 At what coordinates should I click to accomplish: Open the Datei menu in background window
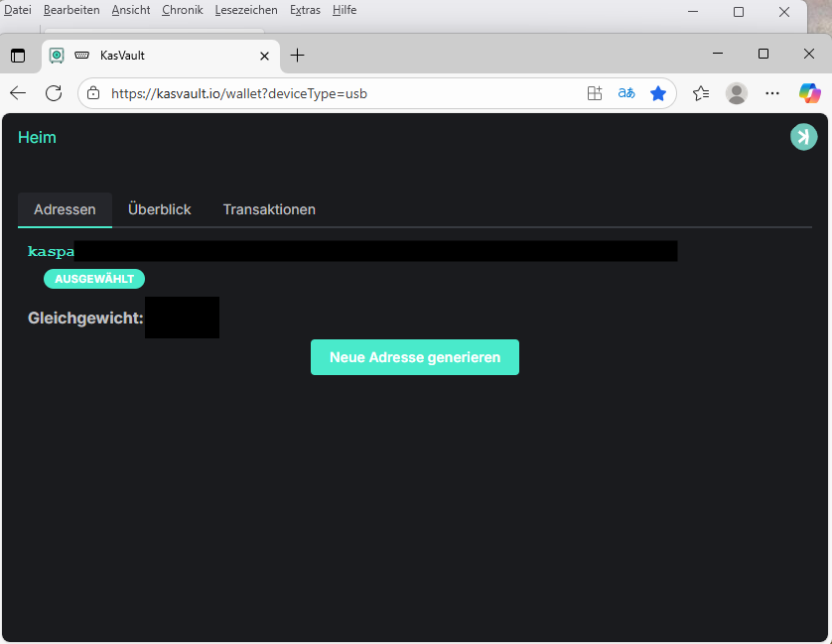[x=18, y=10]
